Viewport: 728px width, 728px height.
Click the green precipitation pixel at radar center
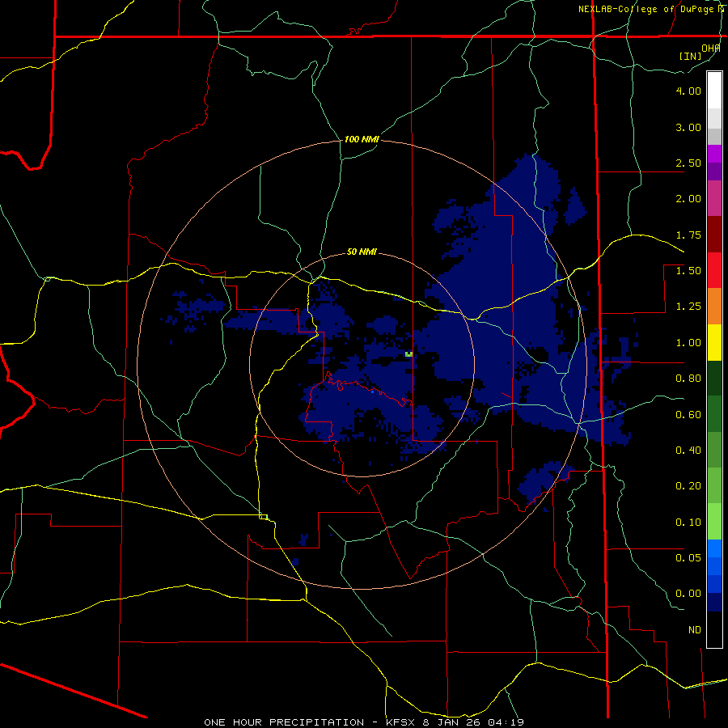[x=408, y=353]
